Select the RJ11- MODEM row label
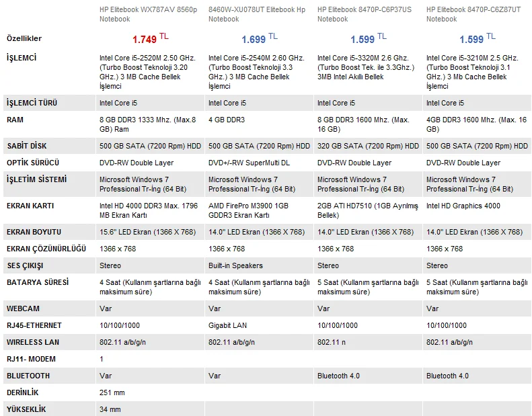532x416 pixels. pyautogui.click(x=31, y=360)
